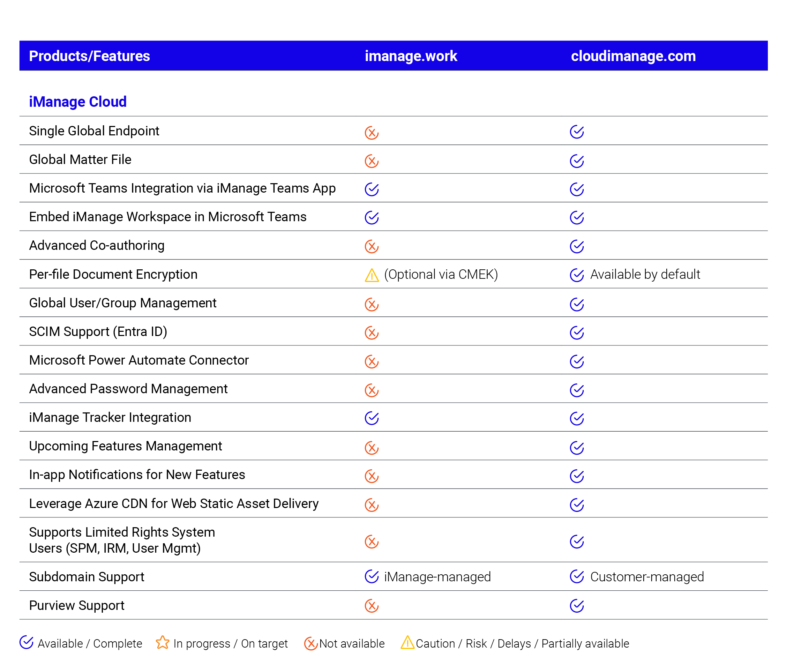Click the Products/Features header label
The height and width of the screenshot is (672, 786).
pyautogui.click(x=90, y=56)
